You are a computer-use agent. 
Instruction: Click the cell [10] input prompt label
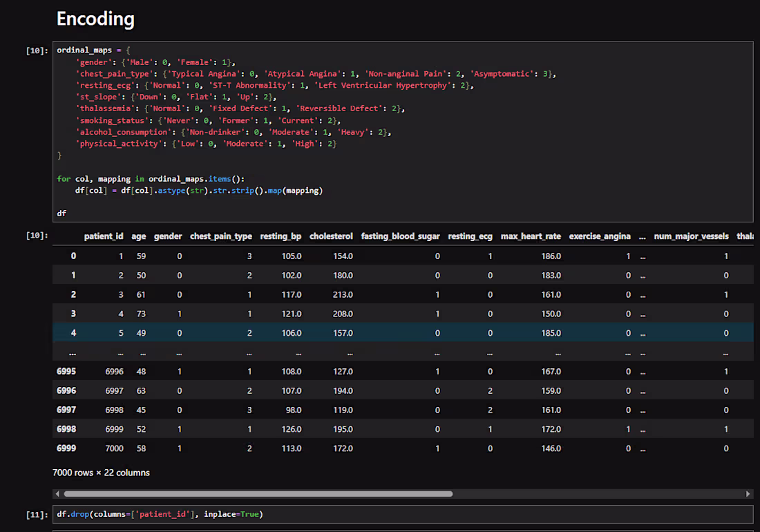tap(37, 50)
